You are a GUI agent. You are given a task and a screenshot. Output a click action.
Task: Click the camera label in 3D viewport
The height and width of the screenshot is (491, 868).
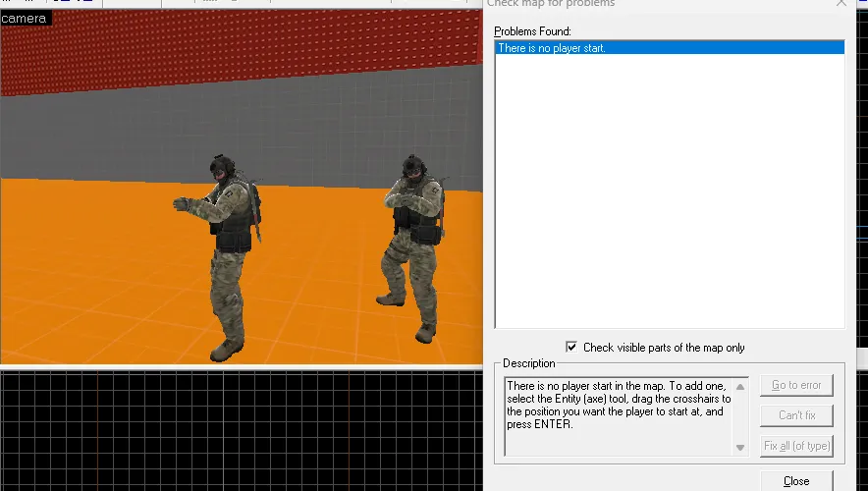tap(24, 19)
